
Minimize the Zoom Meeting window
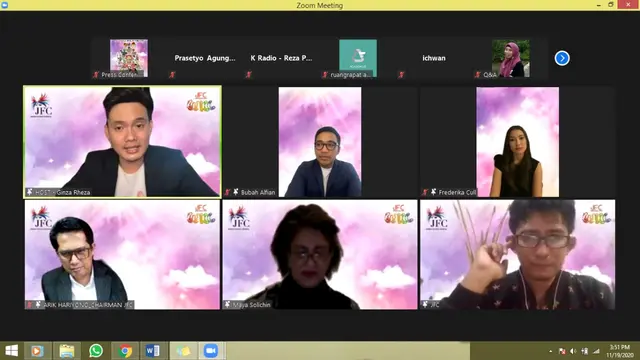(x=598, y=5)
